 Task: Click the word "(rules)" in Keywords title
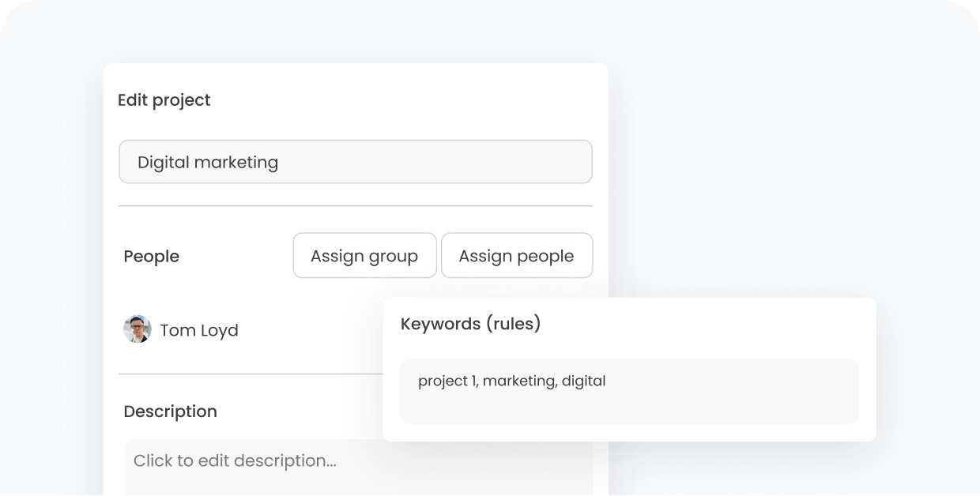pos(513,324)
